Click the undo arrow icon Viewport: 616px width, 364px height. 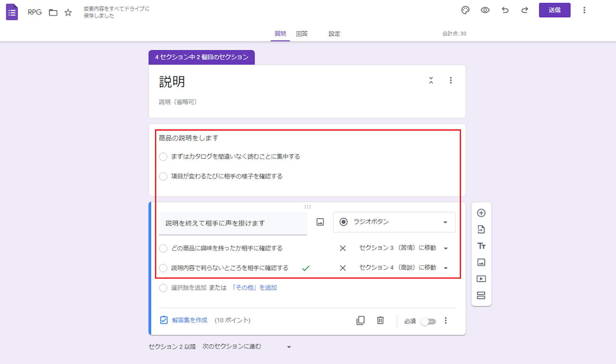tap(505, 10)
